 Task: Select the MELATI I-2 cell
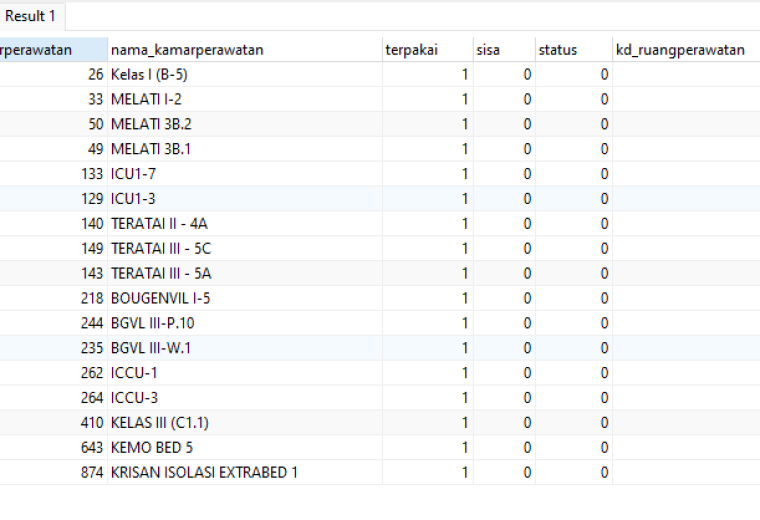click(x=245, y=99)
